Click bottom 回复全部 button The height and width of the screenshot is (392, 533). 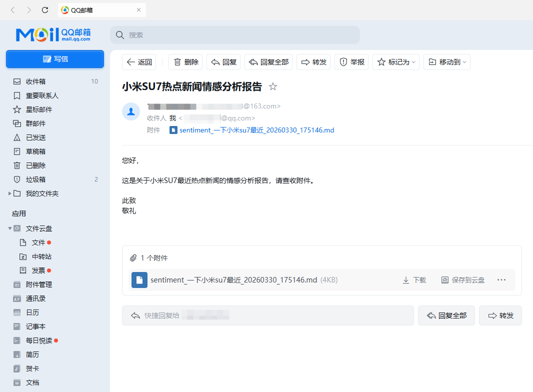(446, 315)
